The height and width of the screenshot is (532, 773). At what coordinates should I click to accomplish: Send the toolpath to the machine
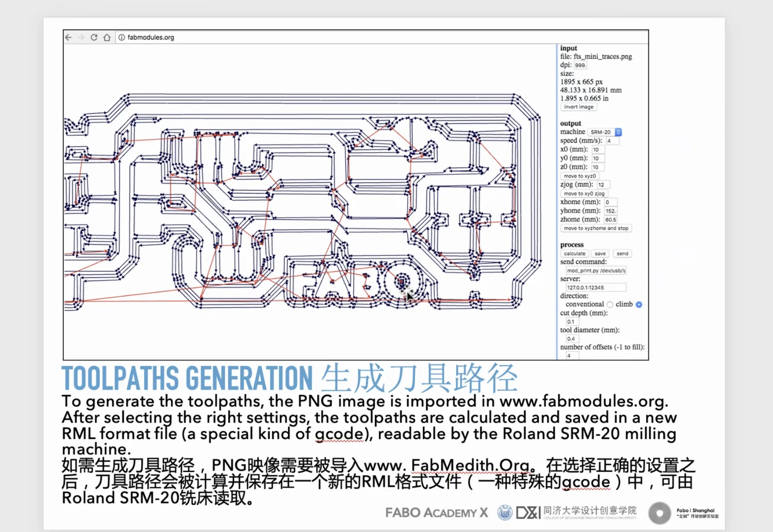[x=622, y=253]
